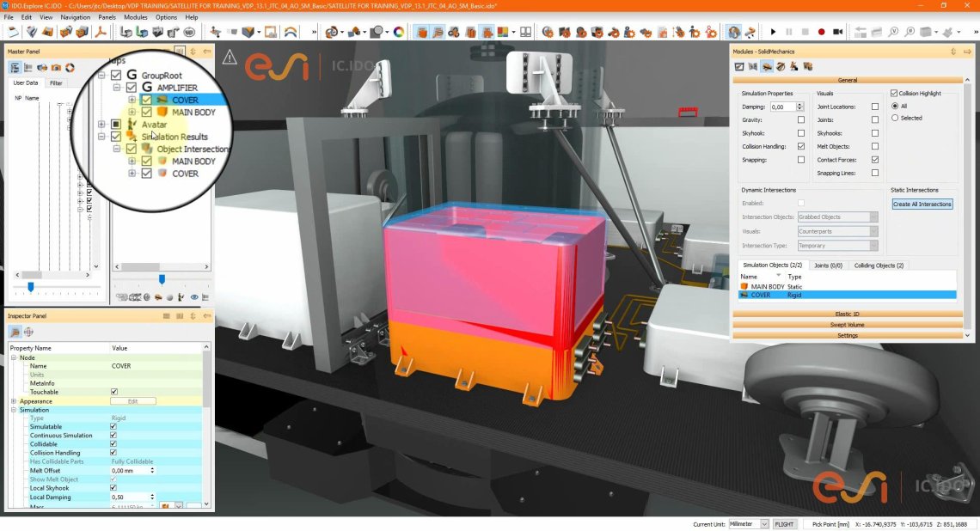Click the avatar figure icon below scene tree

pyautogui.click(x=181, y=297)
